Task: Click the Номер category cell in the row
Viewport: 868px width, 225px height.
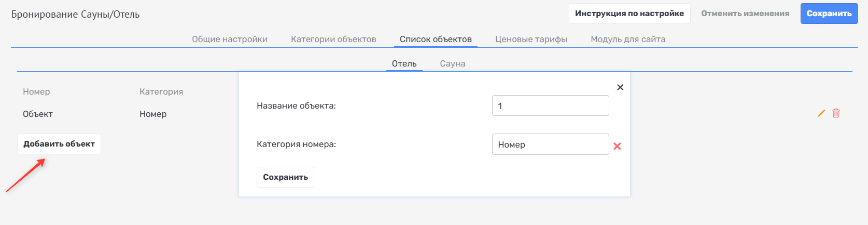Action: point(153,114)
